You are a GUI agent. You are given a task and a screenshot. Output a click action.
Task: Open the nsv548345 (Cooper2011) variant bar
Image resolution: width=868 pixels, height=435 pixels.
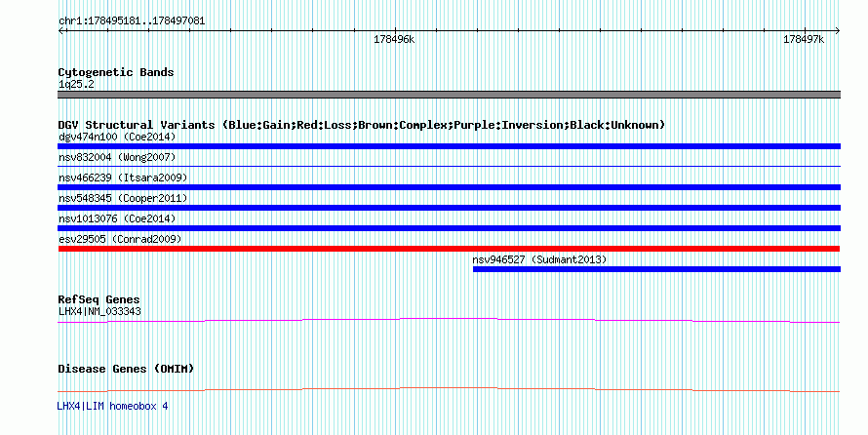[x=449, y=208]
